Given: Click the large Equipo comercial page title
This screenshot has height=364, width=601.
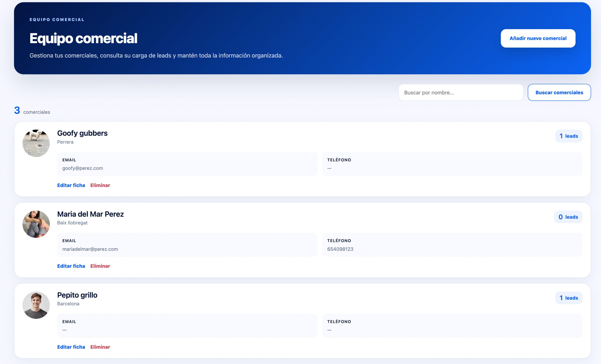Looking at the screenshot, I should [83, 38].
